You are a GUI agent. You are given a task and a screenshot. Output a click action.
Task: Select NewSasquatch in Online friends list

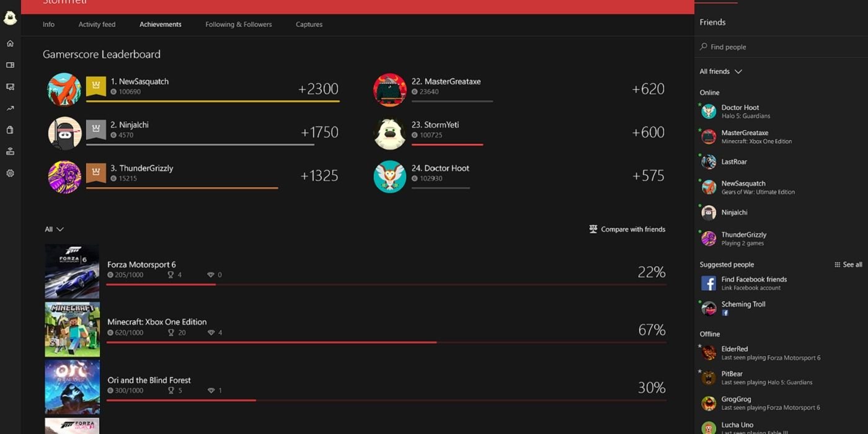(x=781, y=187)
